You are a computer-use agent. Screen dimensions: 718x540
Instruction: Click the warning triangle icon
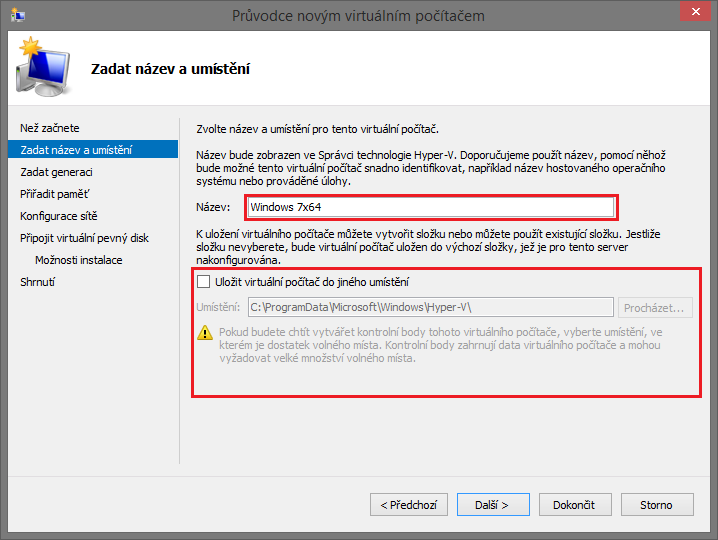207,333
